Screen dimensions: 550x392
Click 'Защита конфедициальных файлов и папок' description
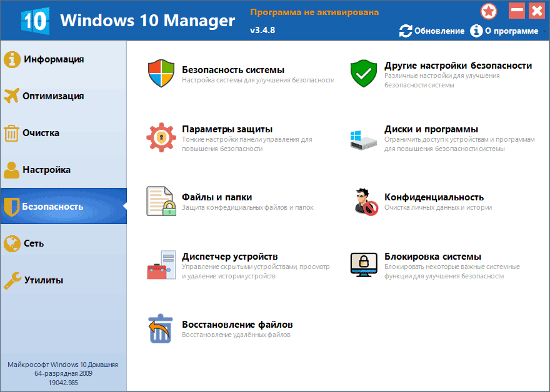(x=247, y=208)
